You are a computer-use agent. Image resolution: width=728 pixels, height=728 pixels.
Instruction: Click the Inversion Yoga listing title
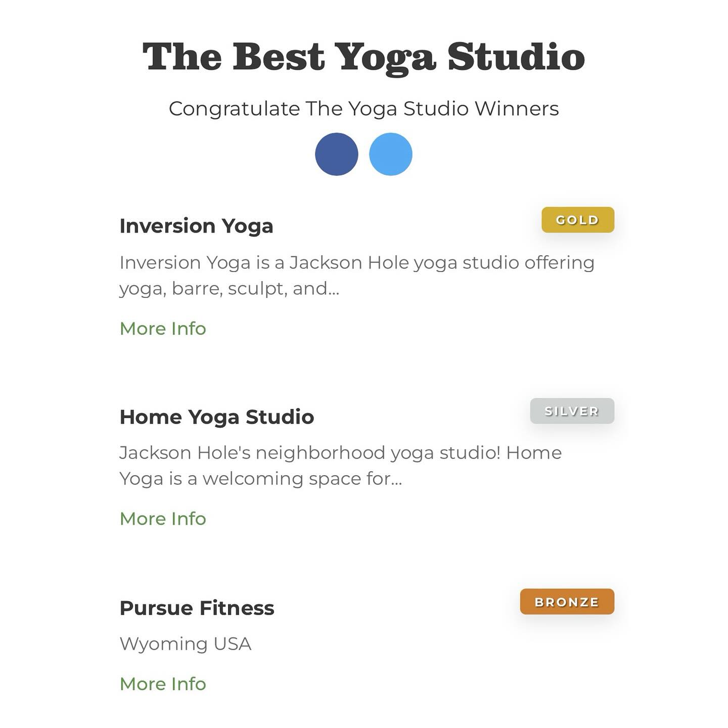[x=196, y=226]
